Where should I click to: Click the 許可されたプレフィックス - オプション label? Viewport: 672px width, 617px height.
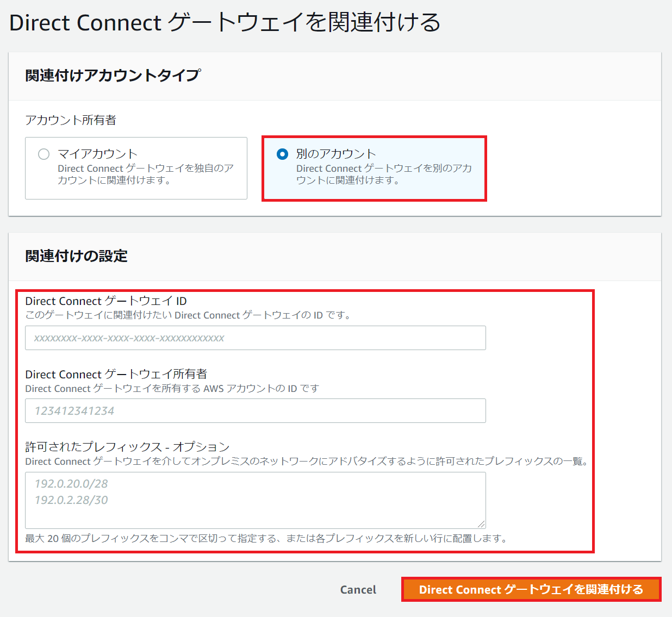(x=128, y=447)
